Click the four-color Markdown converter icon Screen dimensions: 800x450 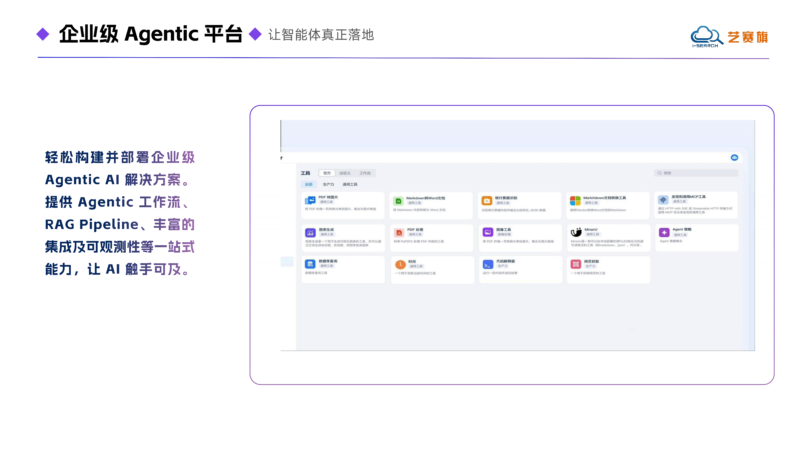click(575, 201)
